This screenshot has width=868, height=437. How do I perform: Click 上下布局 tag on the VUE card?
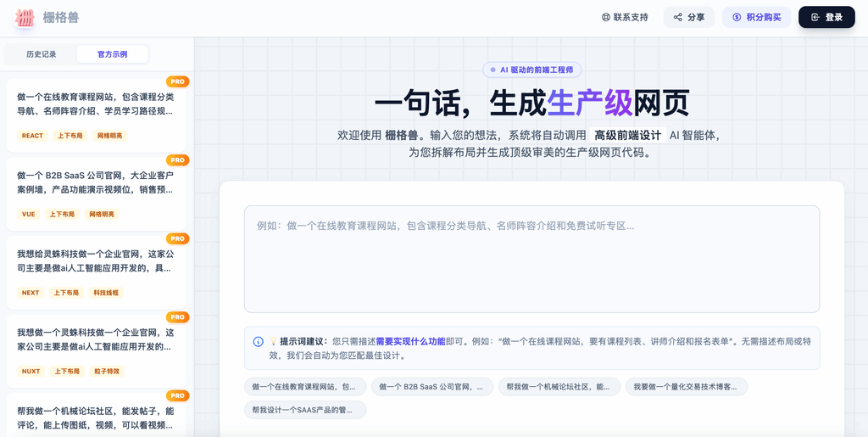pyautogui.click(x=62, y=215)
